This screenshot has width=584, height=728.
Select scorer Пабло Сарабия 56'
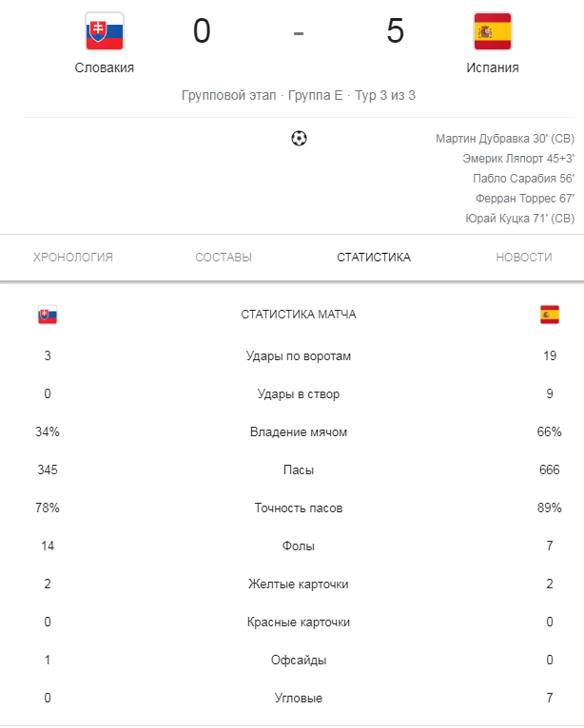tap(523, 179)
